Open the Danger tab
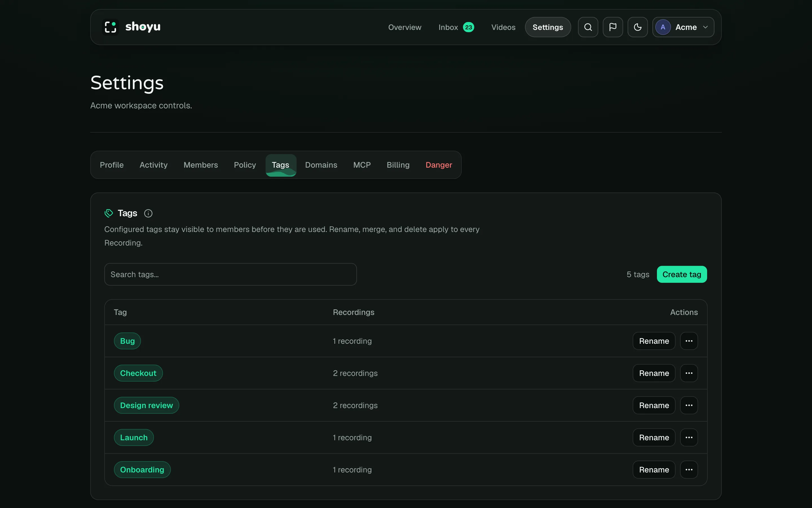 438,165
